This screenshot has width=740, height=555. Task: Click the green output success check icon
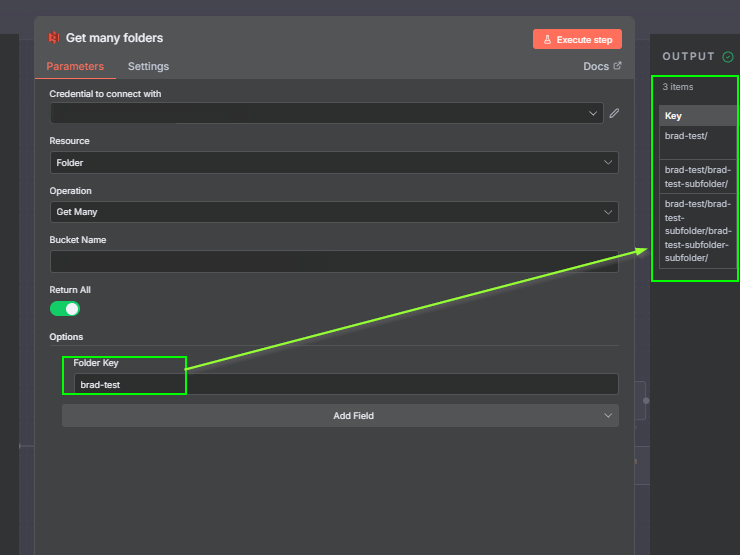pos(727,57)
